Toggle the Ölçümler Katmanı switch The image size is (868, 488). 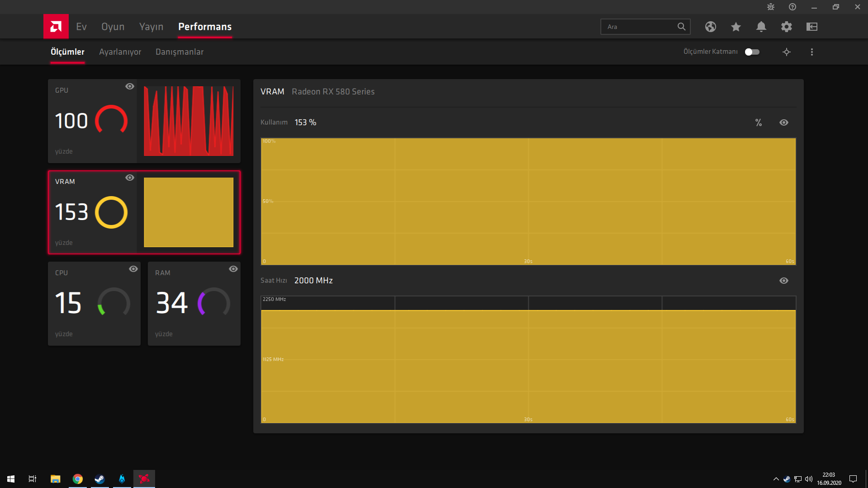[752, 52]
